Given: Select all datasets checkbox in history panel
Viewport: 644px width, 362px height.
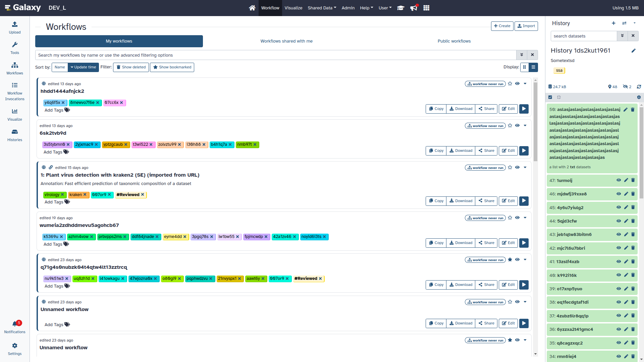Looking at the screenshot, I should pos(550,97).
